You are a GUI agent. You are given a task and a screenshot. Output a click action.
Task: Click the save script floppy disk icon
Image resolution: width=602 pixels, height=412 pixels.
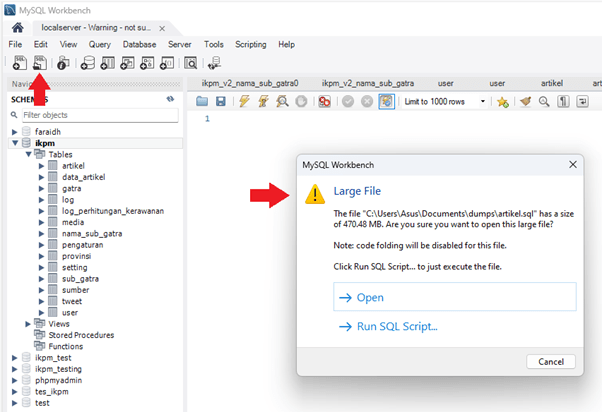[x=220, y=102]
